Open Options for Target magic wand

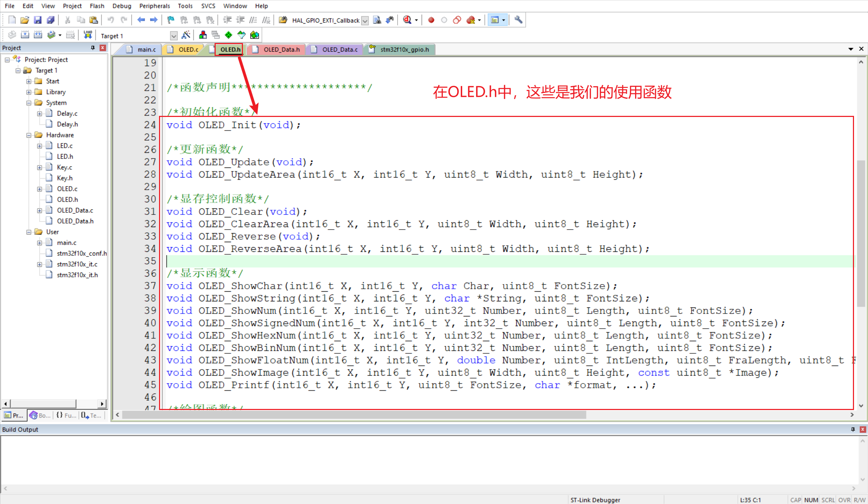point(186,35)
